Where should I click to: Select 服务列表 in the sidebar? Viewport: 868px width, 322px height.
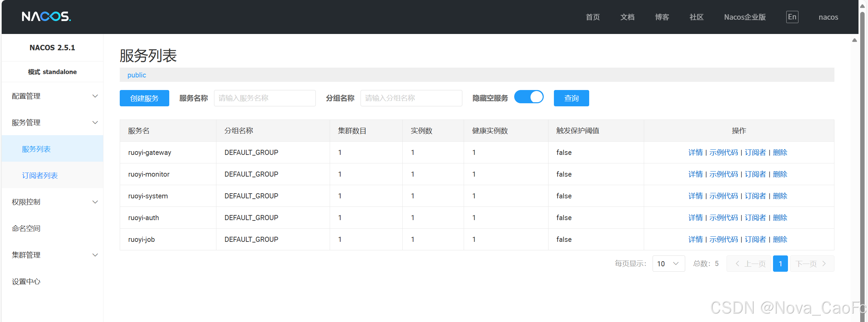[53, 149]
